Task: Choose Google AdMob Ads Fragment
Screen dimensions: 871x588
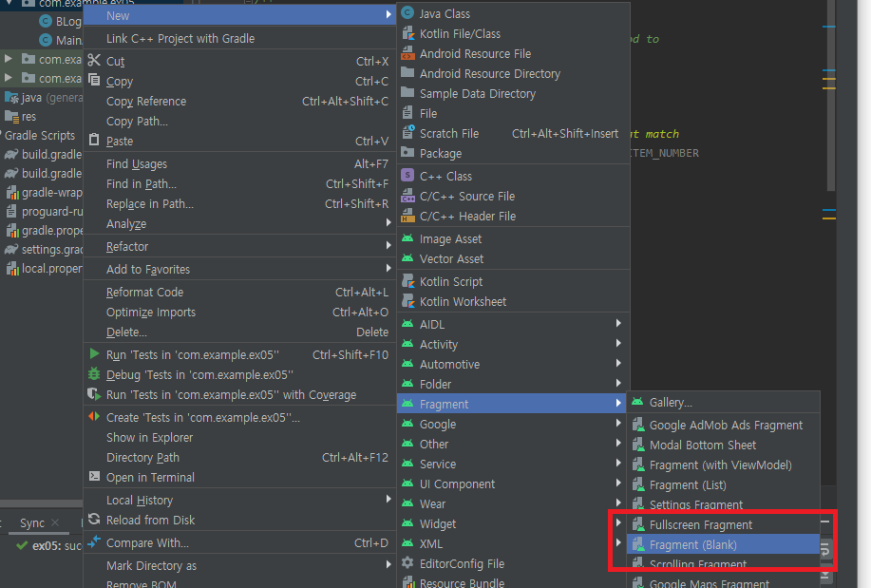Action: point(723,425)
